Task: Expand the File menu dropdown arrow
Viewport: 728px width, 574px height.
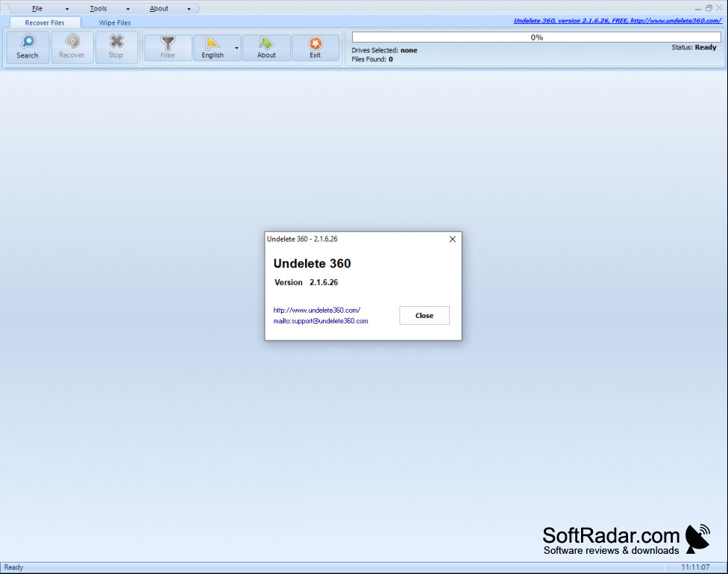Action: 67,9
